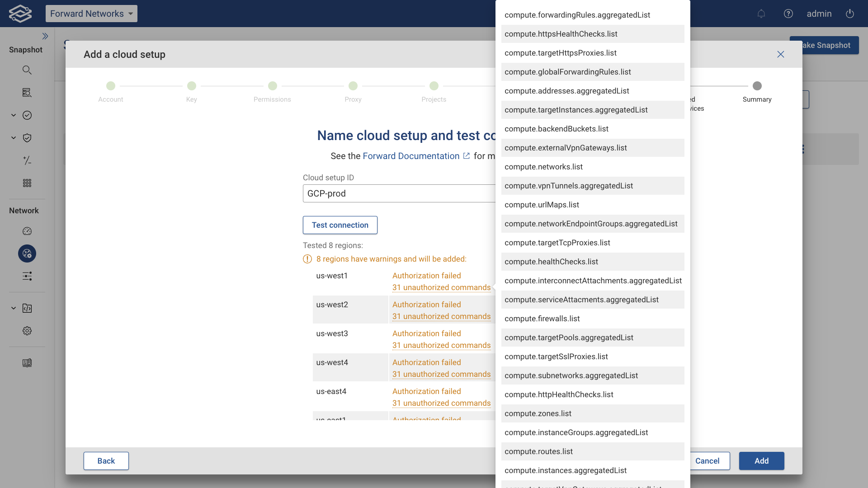
Task: Click the search icon in sidebar
Action: tap(27, 70)
